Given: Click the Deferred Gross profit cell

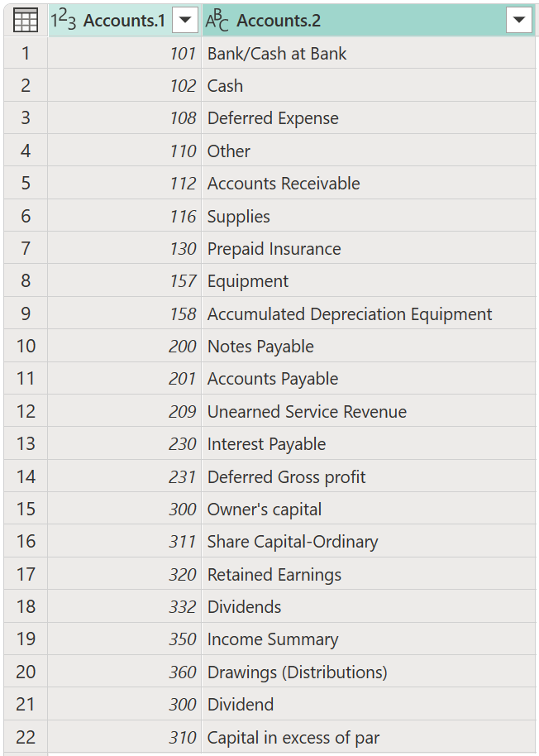Looking at the screenshot, I should pos(369,476).
